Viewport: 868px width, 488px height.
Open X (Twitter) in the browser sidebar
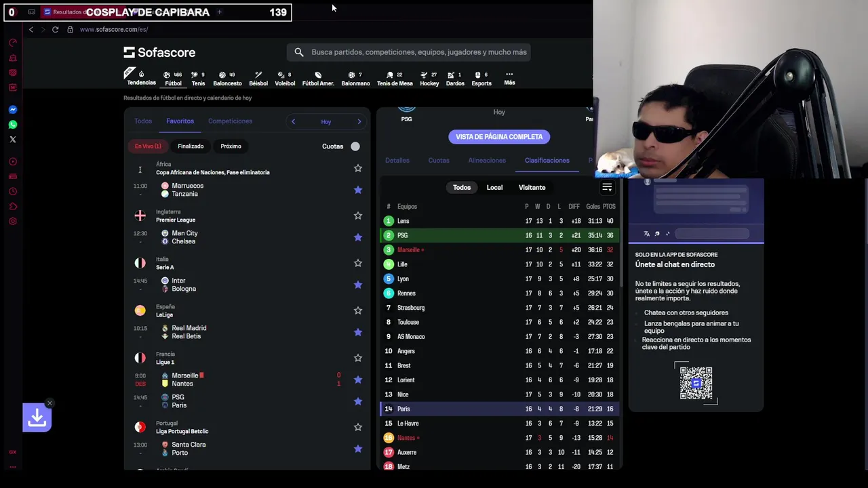coord(12,140)
